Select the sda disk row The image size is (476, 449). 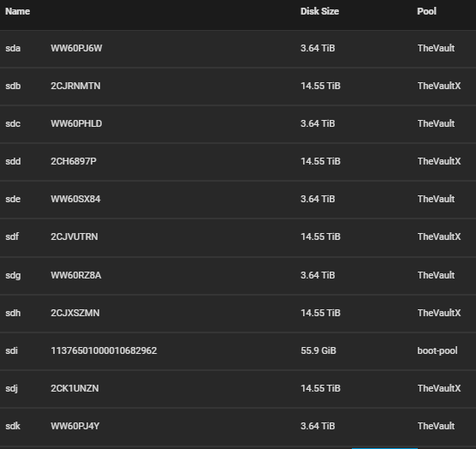coord(238,48)
